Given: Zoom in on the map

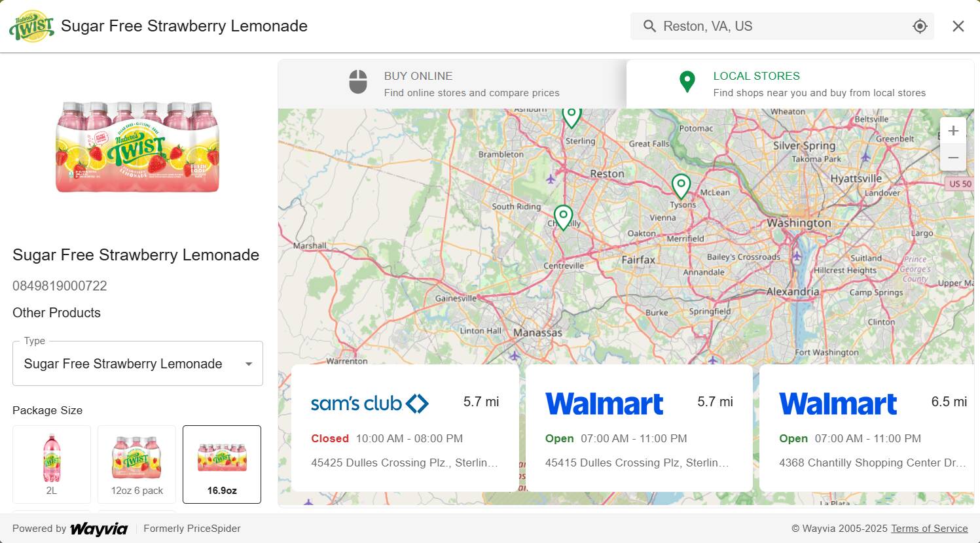Looking at the screenshot, I should coord(953,130).
